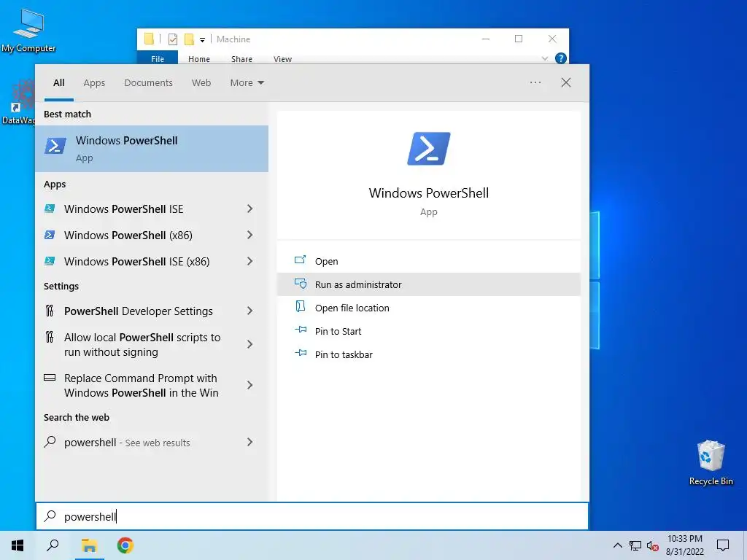
Task: Click the muted volume tray icon
Action: [x=653, y=545]
